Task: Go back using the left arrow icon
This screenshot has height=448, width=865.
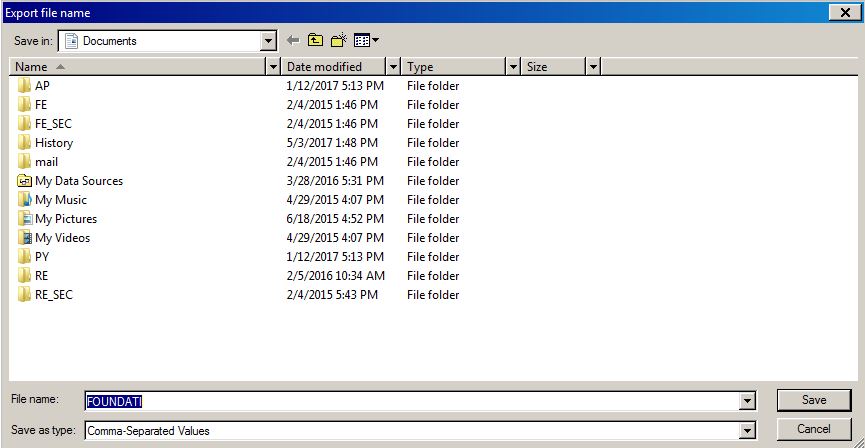Action: pyautogui.click(x=293, y=40)
